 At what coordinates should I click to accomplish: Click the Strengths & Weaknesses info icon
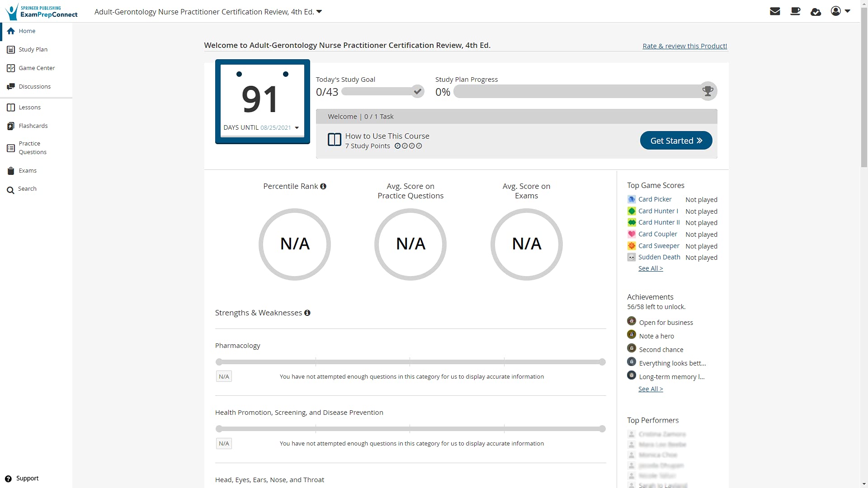coord(307,313)
